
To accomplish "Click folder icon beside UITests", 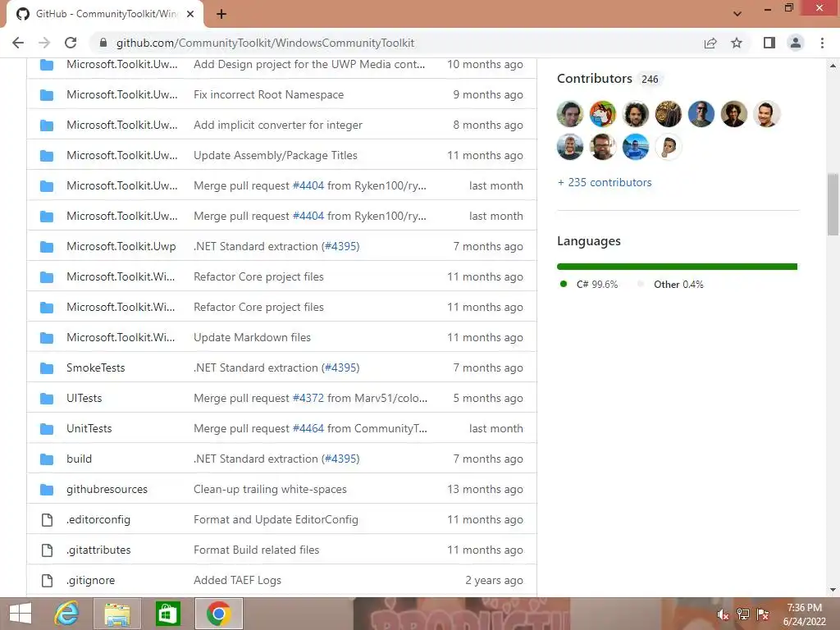I will (47, 399).
